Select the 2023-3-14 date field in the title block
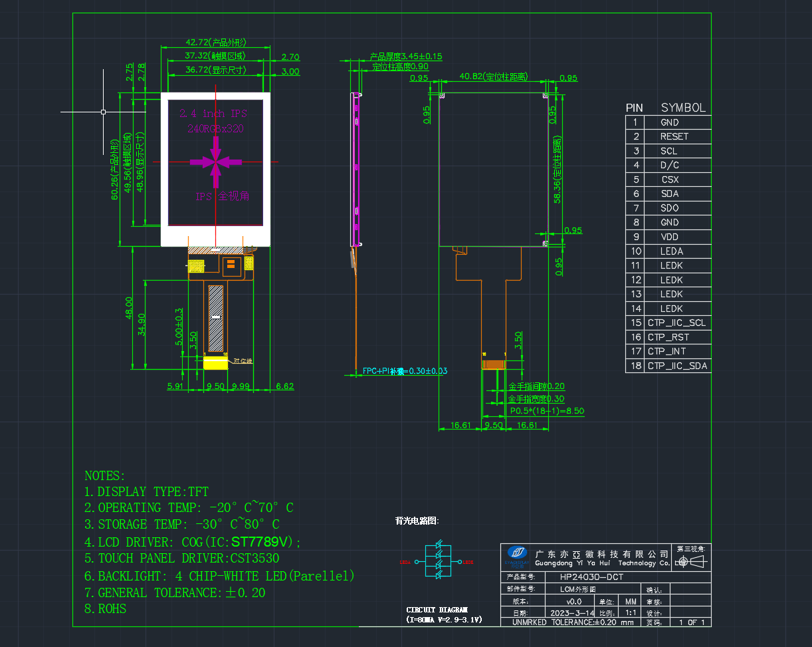This screenshot has height=647, width=812. coord(572,612)
